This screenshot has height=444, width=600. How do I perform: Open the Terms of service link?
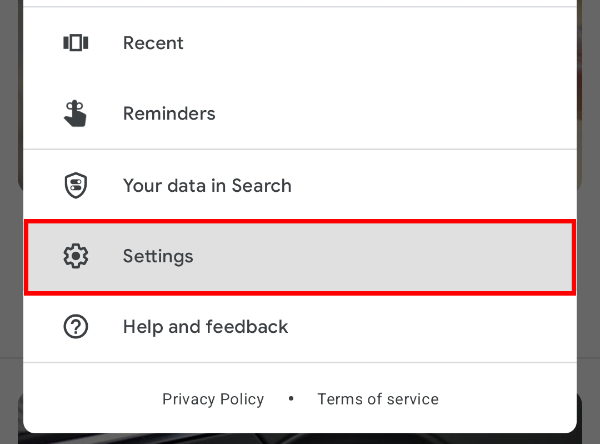point(378,399)
